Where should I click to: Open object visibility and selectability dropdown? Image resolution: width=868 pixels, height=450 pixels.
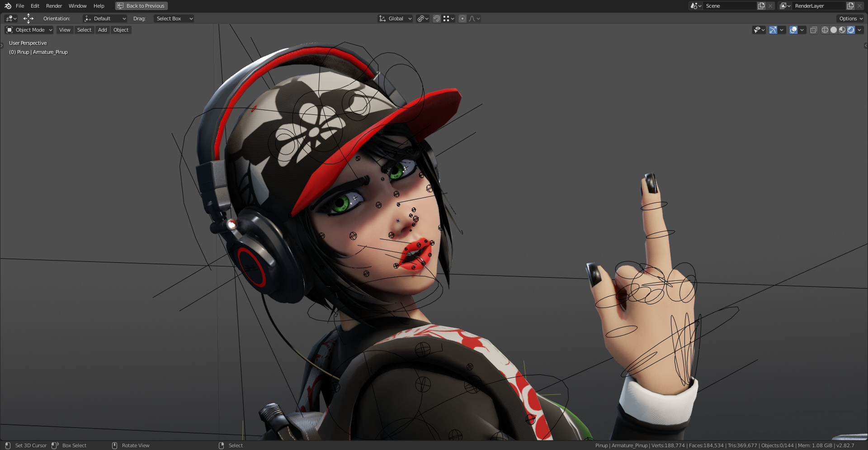(759, 30)
